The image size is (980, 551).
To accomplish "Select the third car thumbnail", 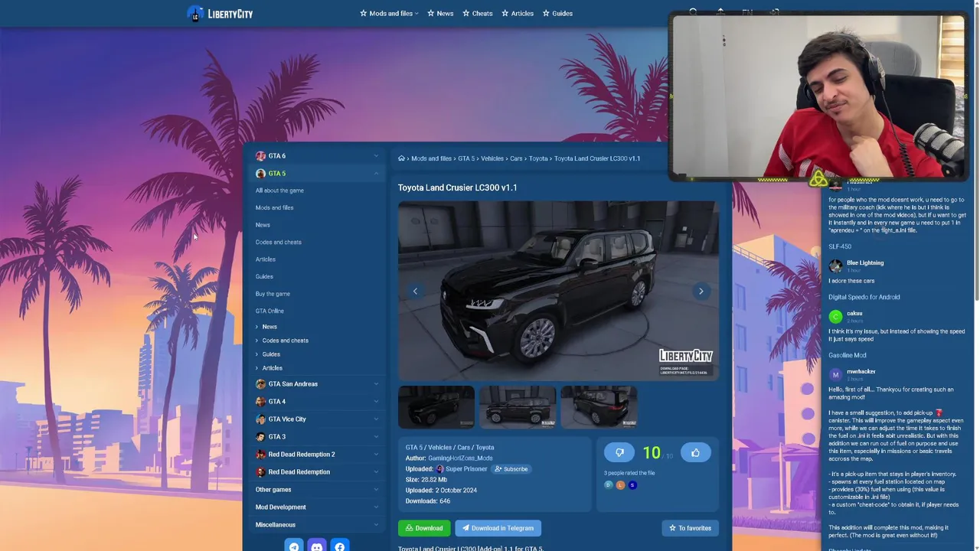I will (x=599, y=407).
